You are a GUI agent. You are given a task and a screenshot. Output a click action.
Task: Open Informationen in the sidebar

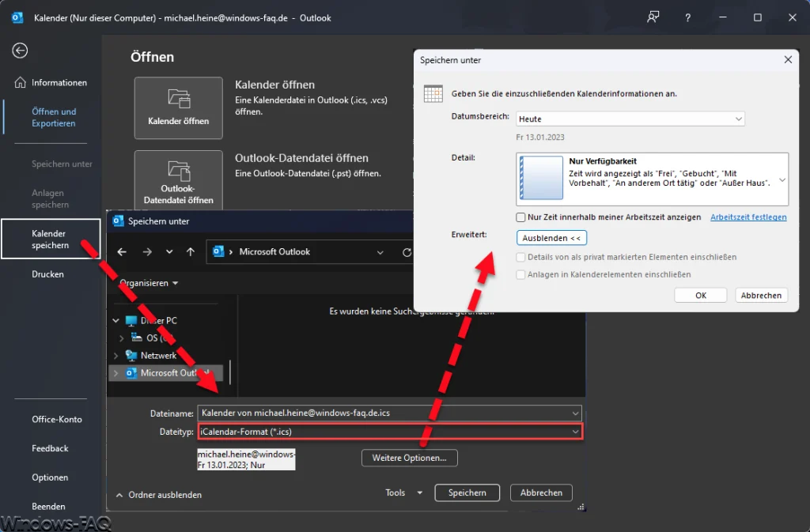51,82
